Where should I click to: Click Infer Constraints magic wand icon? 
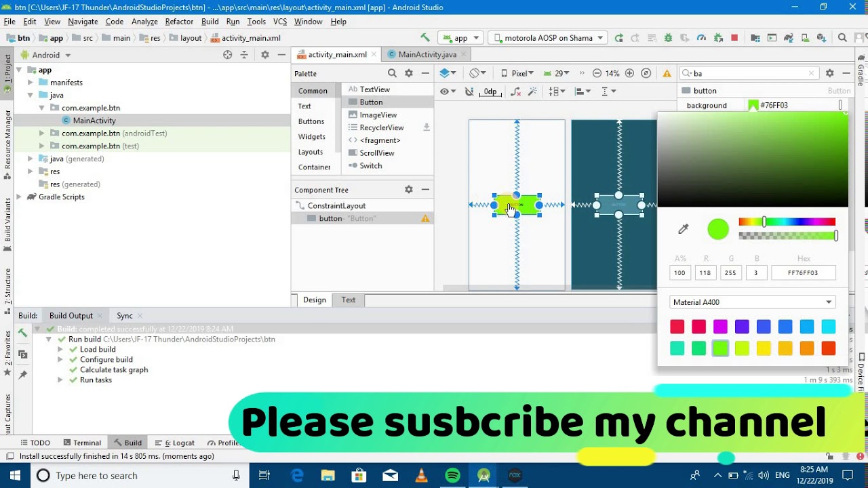pyautogui.click(x=532, y=91)
